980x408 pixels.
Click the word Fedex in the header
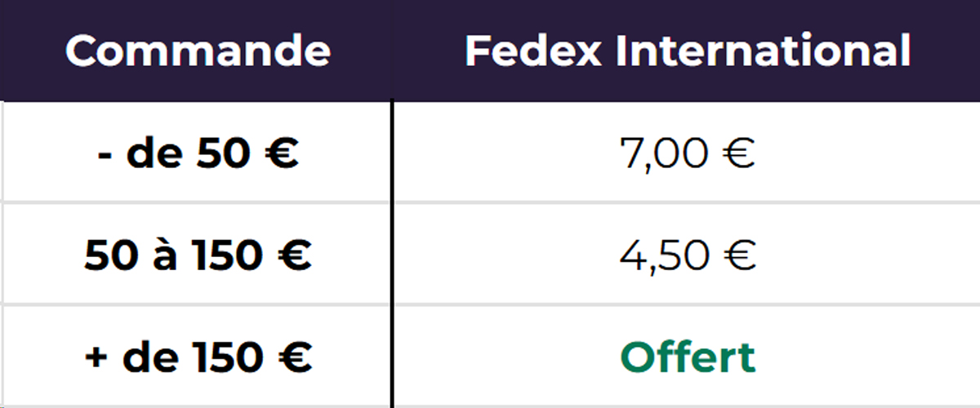point(532,51)
